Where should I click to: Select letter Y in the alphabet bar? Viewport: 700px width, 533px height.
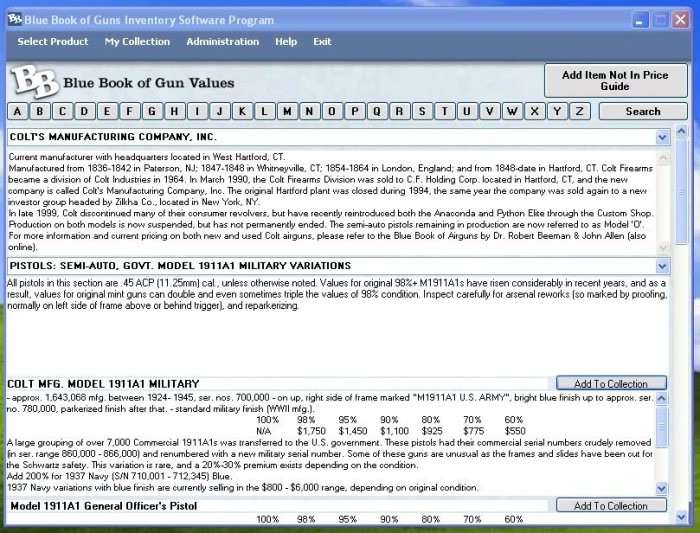coord(557,111)
